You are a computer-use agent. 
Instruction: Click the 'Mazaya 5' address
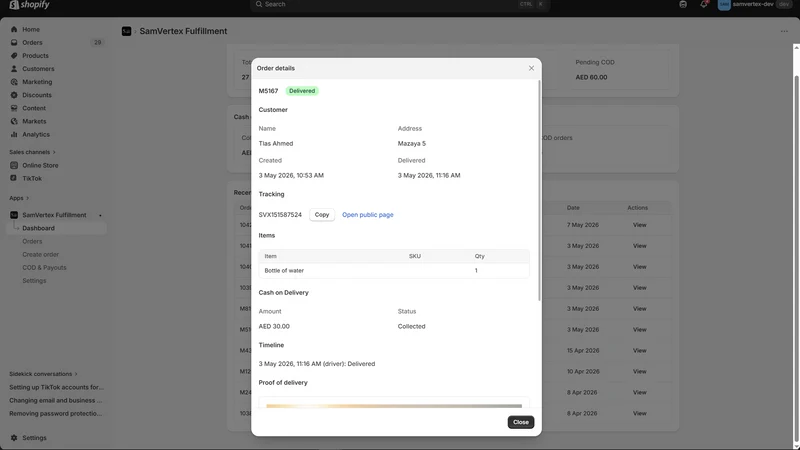(412, 144)
